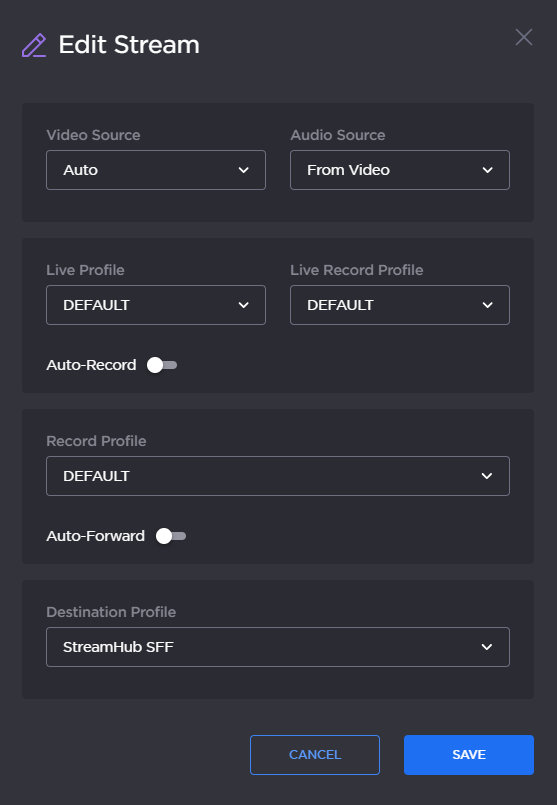The image size is (557, 805).
Task: Click the chevron in Destination Profile field
Action: pyautogui.click(x=487, y=647)
